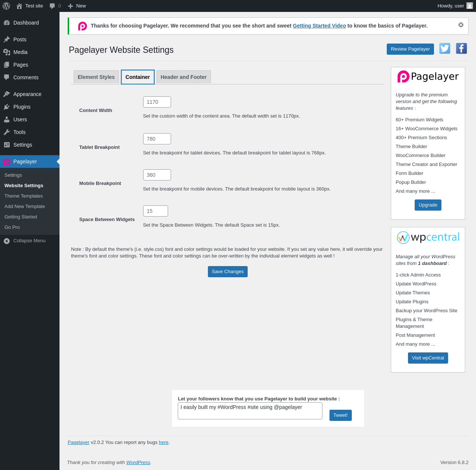Screen dimensions: 476x470
Task: Click the 'here' bug report link
Action: click(x=164, y=442)
